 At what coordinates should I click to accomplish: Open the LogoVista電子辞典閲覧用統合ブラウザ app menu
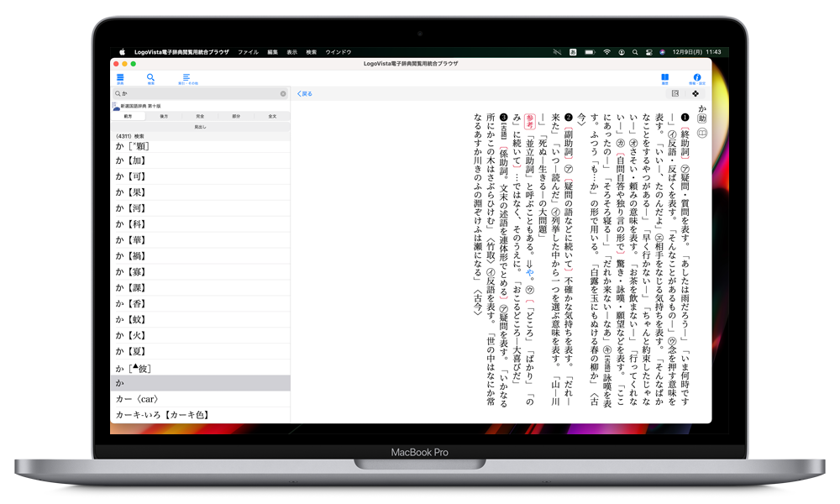[181, 52]
